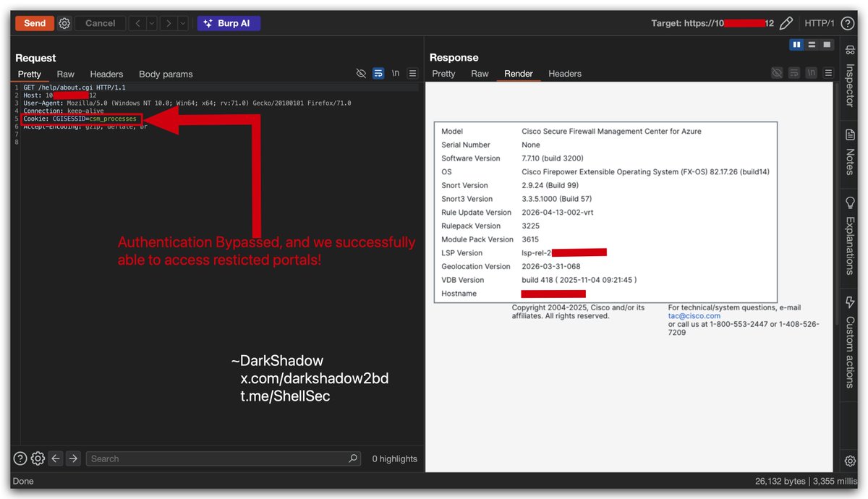This screenshot has width=868, height=499.
Task: Toggle non-printable character display with \n icon
Action: click(395, 73)
